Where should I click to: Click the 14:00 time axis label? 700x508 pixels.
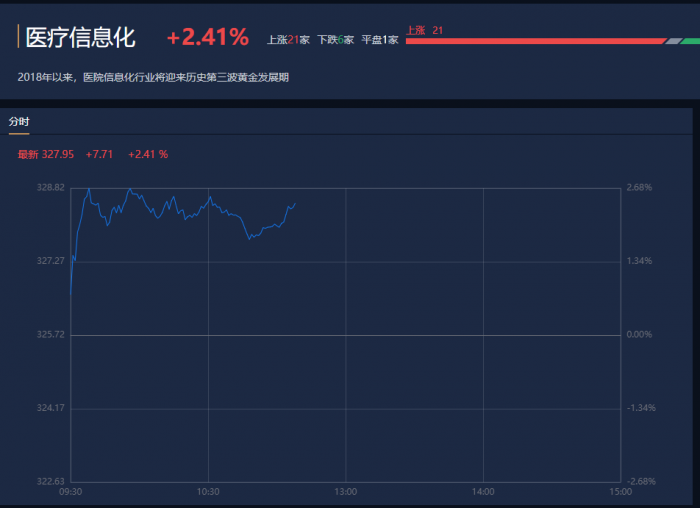click(483, 492)
